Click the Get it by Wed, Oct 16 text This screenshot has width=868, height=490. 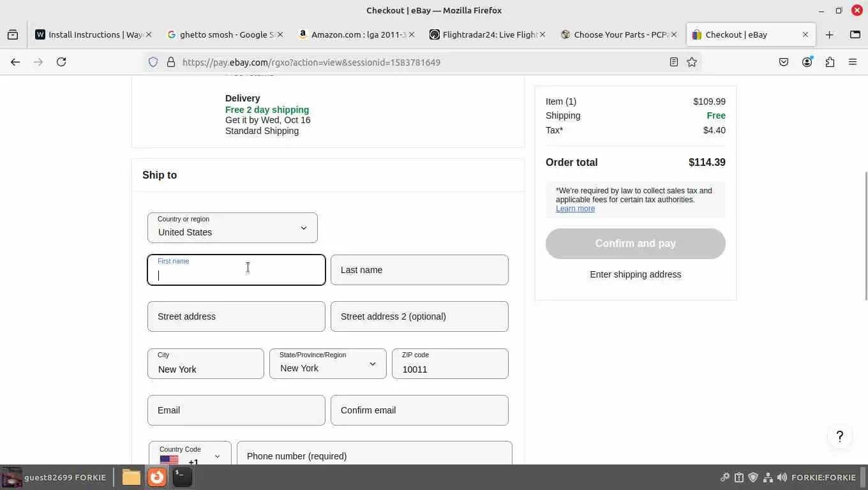[x=268, y=120]
